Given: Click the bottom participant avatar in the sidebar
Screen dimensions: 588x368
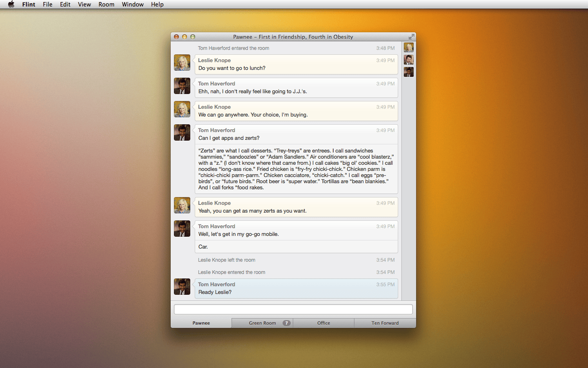Looking at the screenshot, I should pos(409,72).
